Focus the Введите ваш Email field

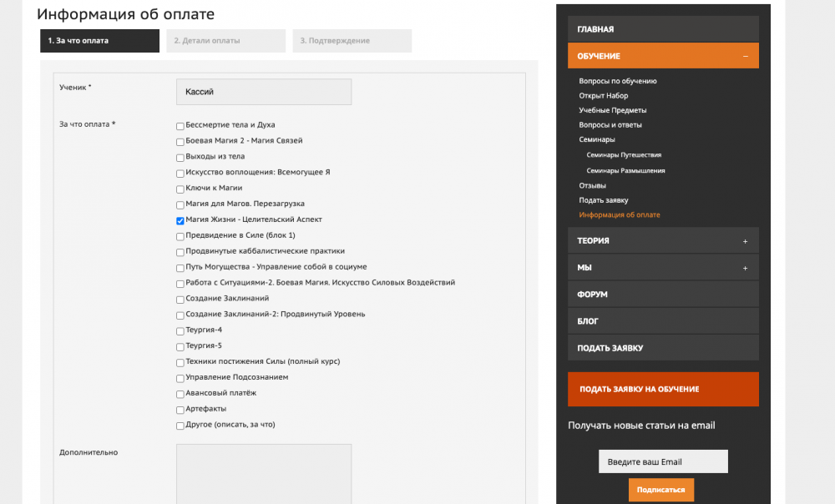(662, 461)
